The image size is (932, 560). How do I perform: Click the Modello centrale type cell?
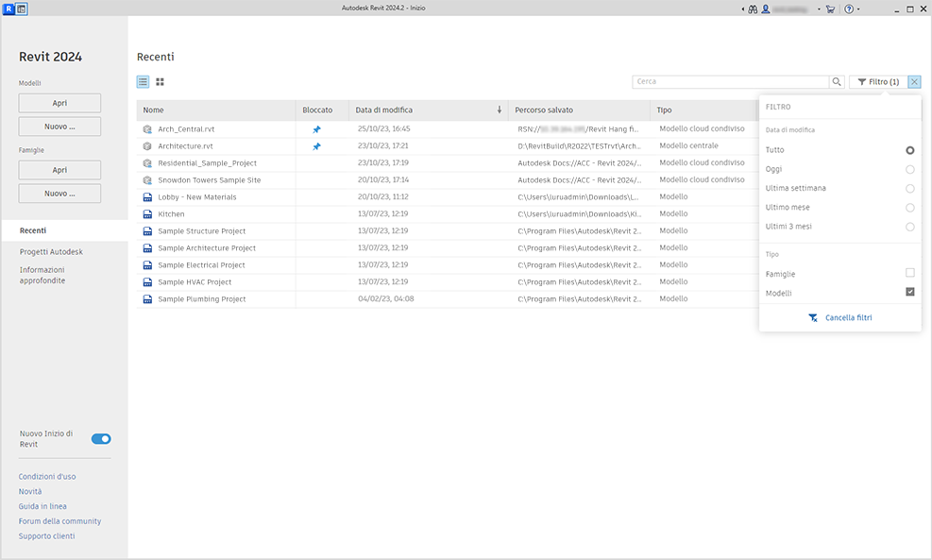click(688, 145)
